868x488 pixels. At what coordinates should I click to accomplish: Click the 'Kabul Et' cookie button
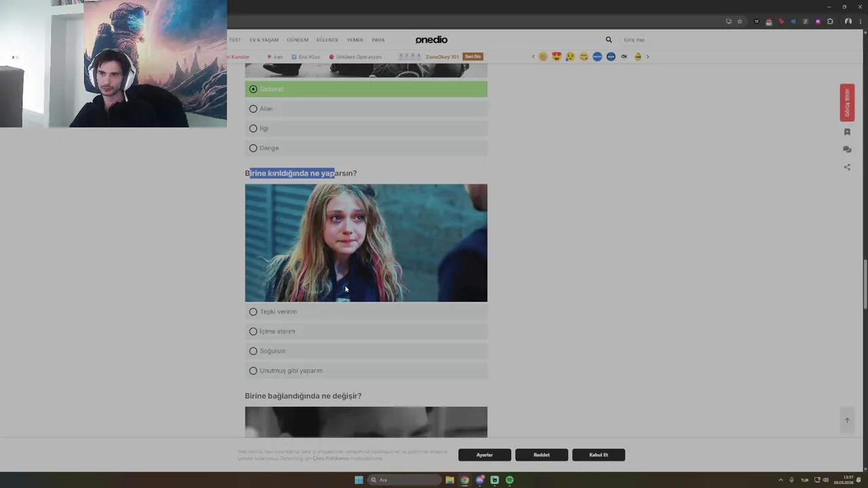(598, 455)
